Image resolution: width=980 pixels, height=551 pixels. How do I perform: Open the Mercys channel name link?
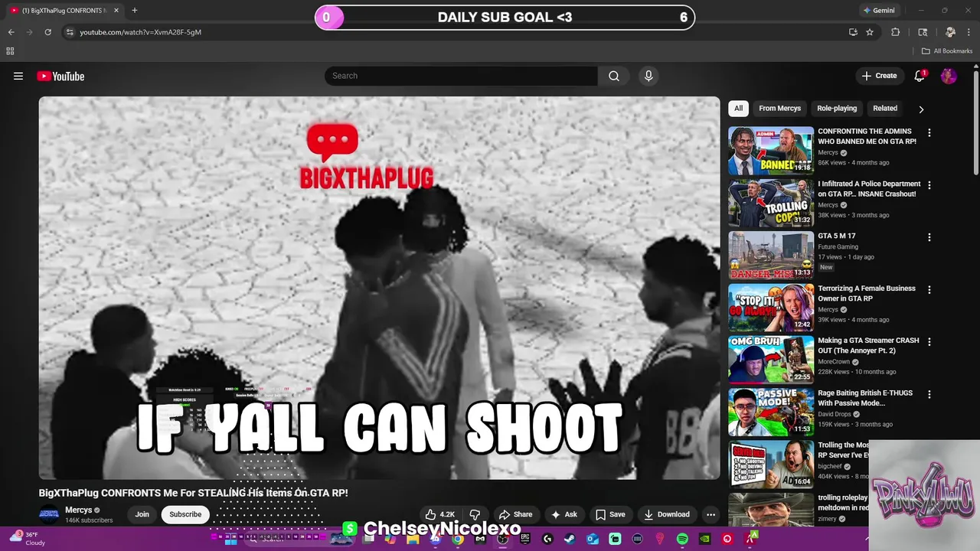(x=79, y=510)
